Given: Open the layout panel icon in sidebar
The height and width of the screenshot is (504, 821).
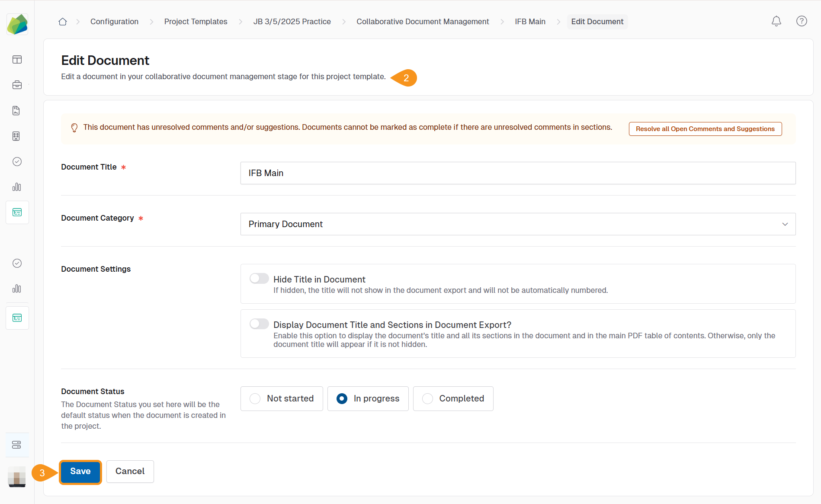Looking at the screenshot, I should coord(17,60).
